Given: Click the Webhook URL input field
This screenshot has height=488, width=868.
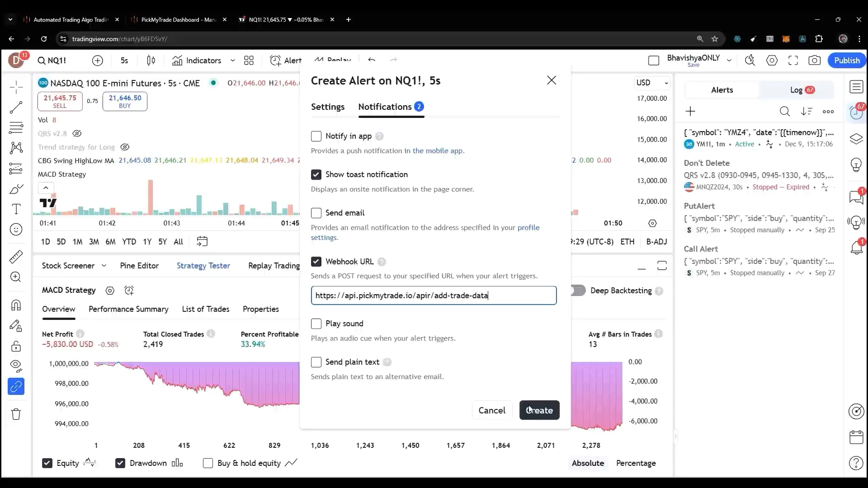Looking at the screenshot, I should (434, 296).
